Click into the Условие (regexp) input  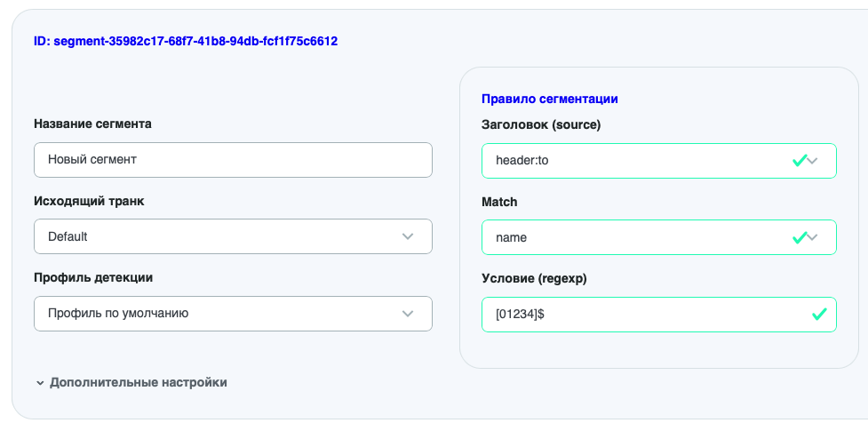[x=658, y=315]
